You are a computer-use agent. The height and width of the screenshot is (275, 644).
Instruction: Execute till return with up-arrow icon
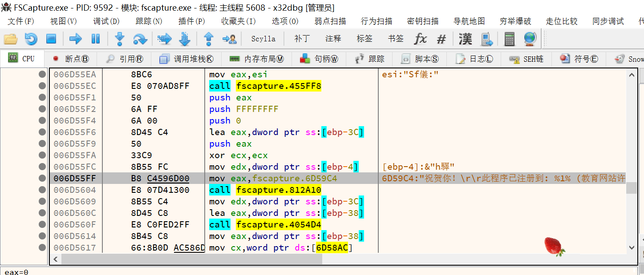tap(208, 39)
